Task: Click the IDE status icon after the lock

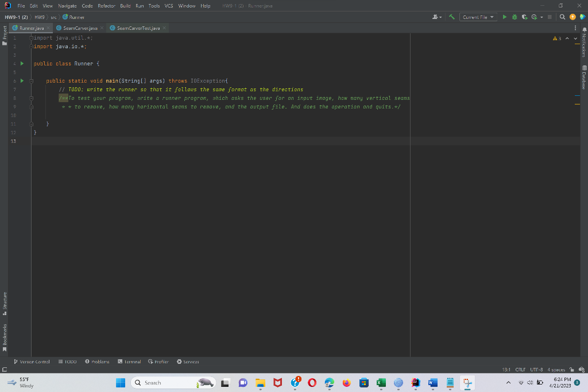Action: (x=582, y=370)
